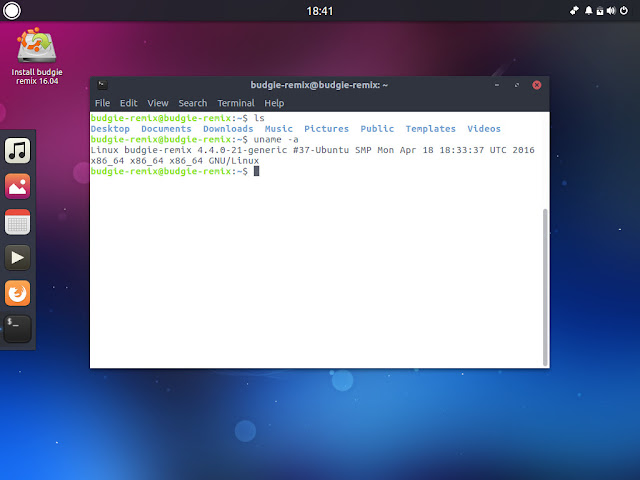
Task: Click the '#37-Ubuntu' text in output
Action: click(321, 150)
